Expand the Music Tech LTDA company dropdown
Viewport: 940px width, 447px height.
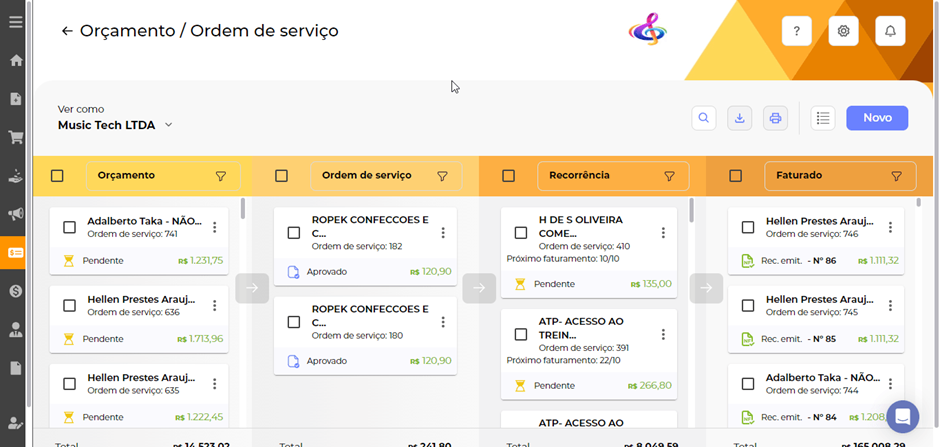[169, 125]
